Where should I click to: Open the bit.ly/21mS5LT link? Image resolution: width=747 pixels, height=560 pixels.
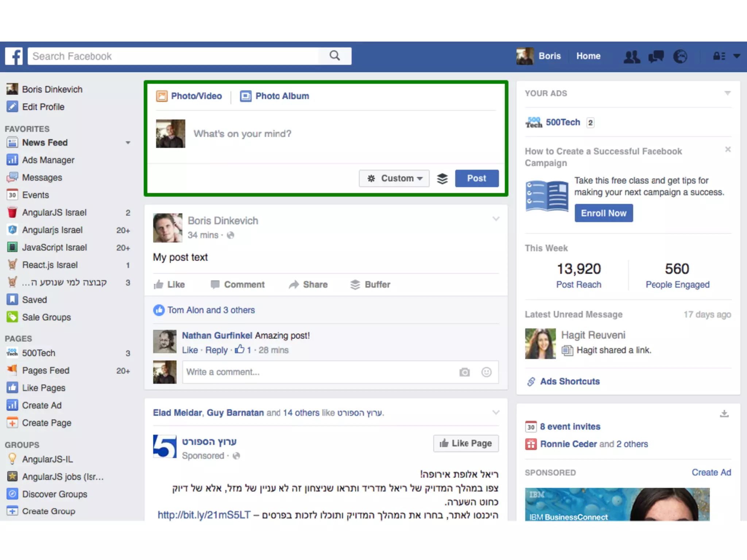click(204, 515)
